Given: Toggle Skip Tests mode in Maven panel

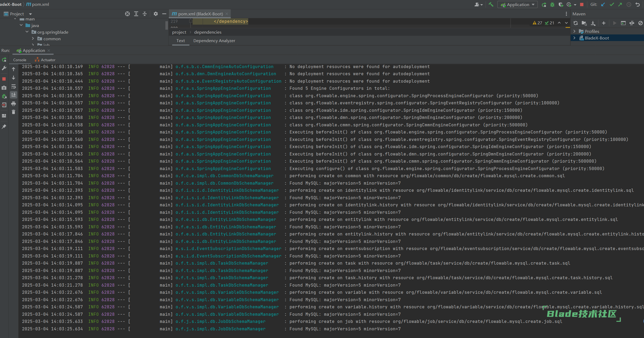Looking at the screenshot, I should pyautogui.click(x=641, y=23).
